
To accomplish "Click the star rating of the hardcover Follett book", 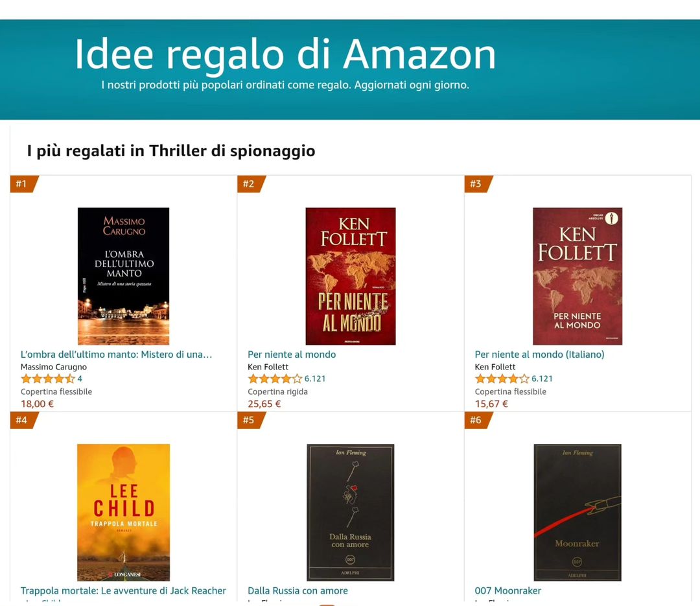I will (x=275, y=379).
